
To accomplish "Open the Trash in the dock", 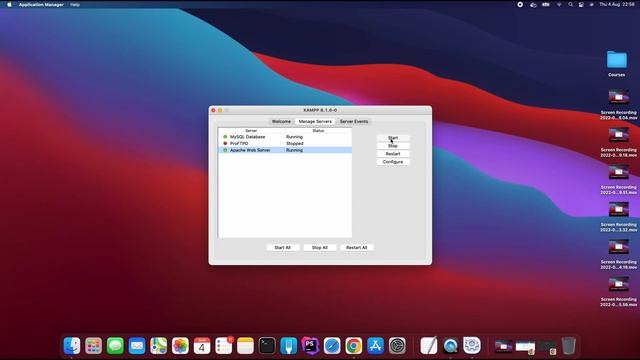I will tap(569, 346).
